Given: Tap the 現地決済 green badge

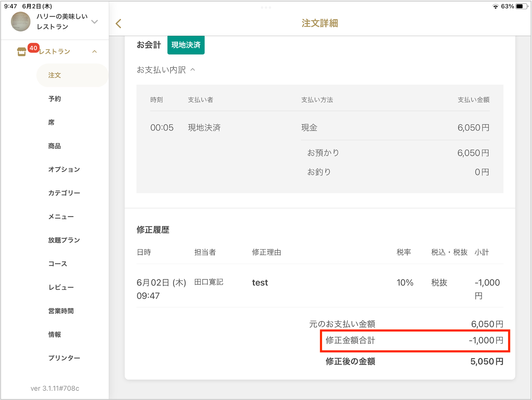Looking at the screenshot, I should [x=186, y=45].
